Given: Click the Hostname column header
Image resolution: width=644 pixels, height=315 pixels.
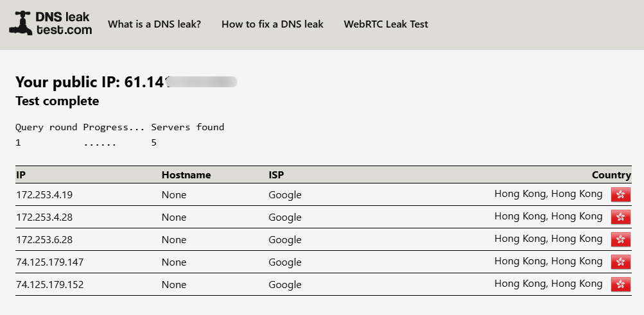Looking at the screenshot, I should point(186,175).
